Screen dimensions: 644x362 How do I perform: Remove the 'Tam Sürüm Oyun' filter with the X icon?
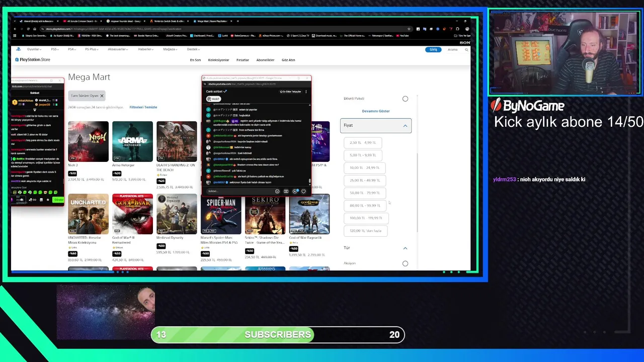[x=102, y=96]
